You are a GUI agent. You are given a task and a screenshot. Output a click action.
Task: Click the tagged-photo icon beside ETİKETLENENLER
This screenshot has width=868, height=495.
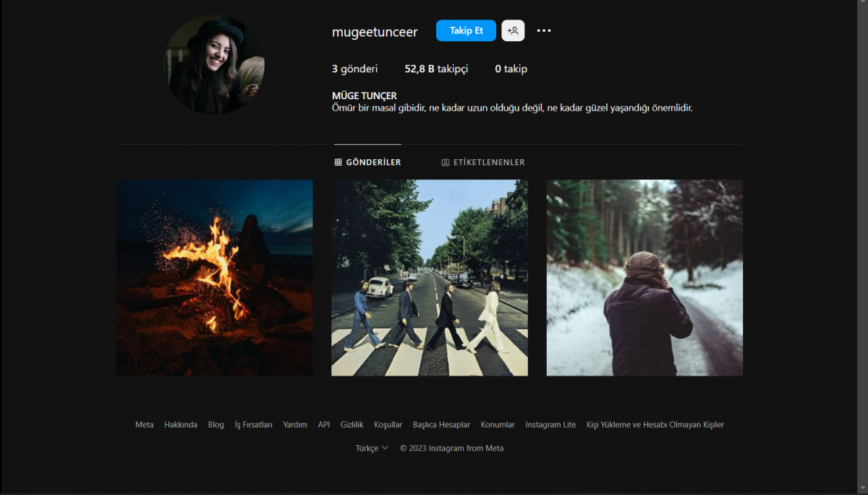(446, 162)
